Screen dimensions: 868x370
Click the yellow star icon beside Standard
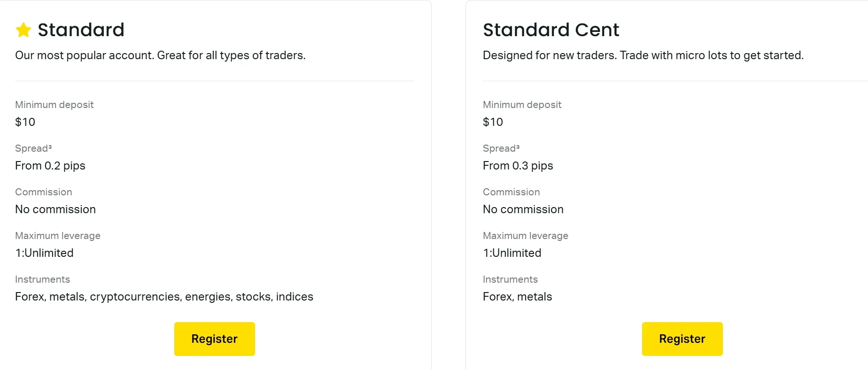[23, 29]
